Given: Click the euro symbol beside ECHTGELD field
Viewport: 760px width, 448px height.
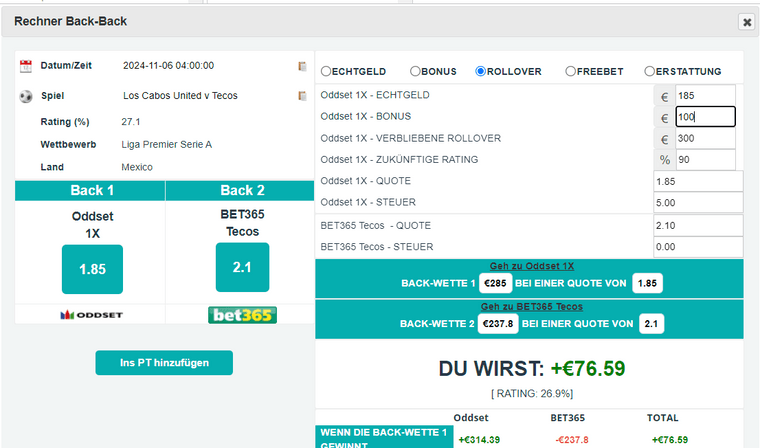Looking at the screenshot, I should click(665, 97).
